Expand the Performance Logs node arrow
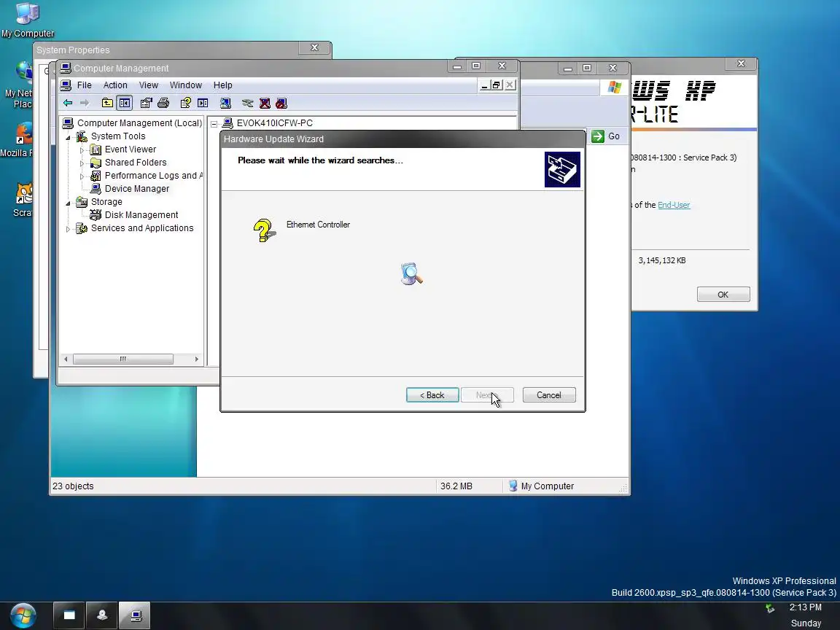Image resolution: width=840 pixels, height=630 pixels. (82, 176)
